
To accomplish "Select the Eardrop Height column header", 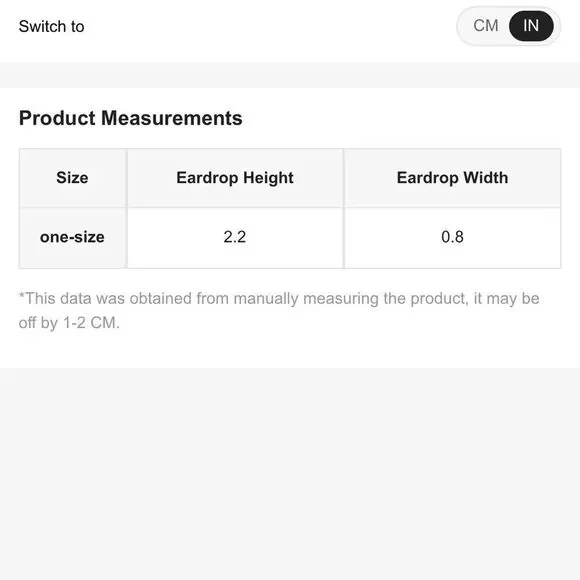I will tap(235, 178).
